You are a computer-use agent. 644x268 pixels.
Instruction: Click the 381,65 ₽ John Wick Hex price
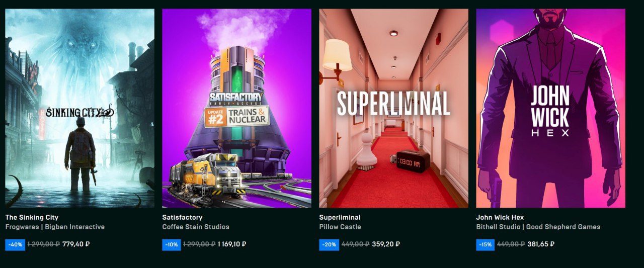541,244
